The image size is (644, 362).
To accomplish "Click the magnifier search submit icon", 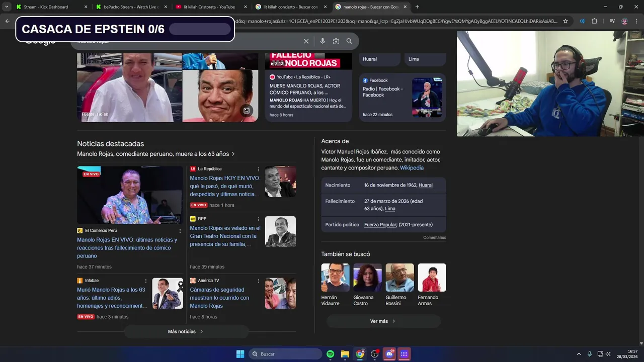I will pyautogui.click(x=349, y=41).
